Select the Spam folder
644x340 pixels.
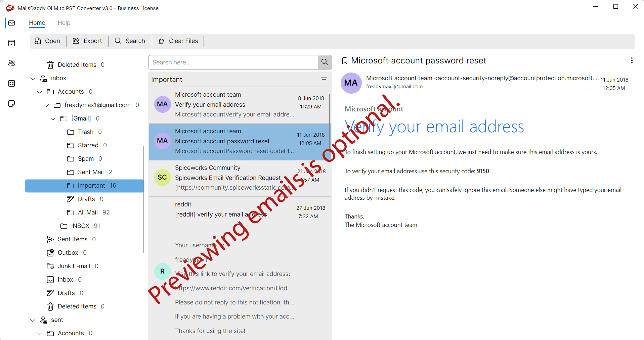click(x=84, y=159)
